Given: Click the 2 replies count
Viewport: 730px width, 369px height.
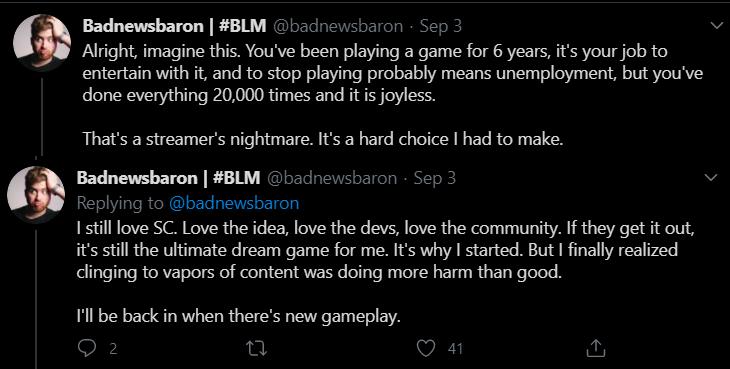Looking at the screenshot, I should [x=113, y=349].
